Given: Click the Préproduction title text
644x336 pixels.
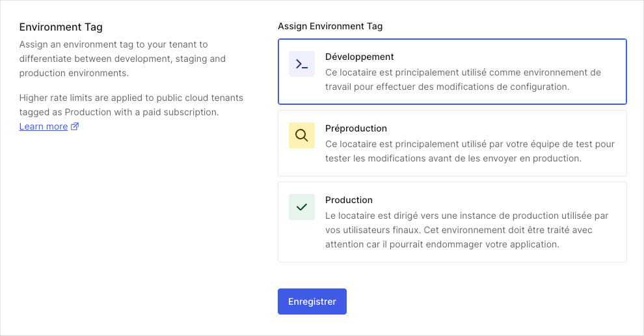Looking at the screenshot, I should pos(356,128).
